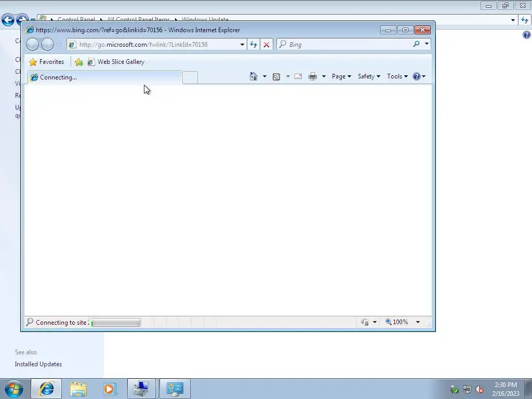Screen dimensions: 532x399
Task: Open Control Panel help icon
Action: coord(527,35)
